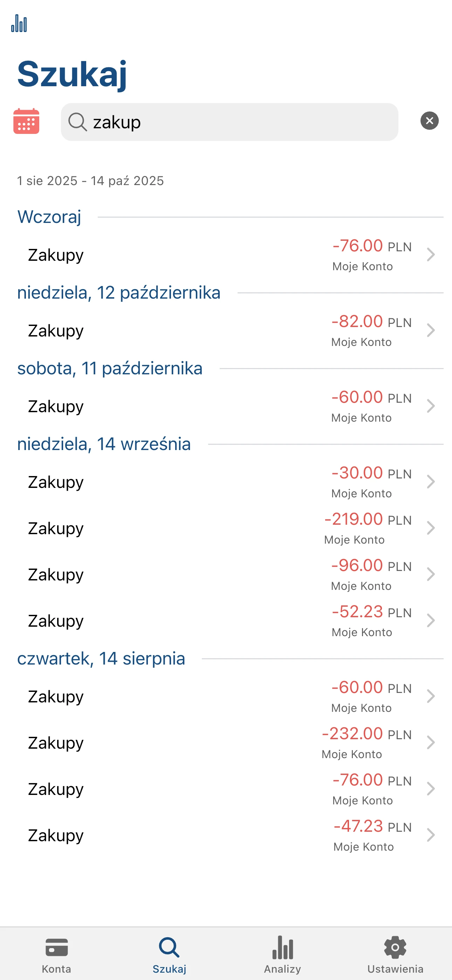Select the Szukaj tab

coord(169,954)
